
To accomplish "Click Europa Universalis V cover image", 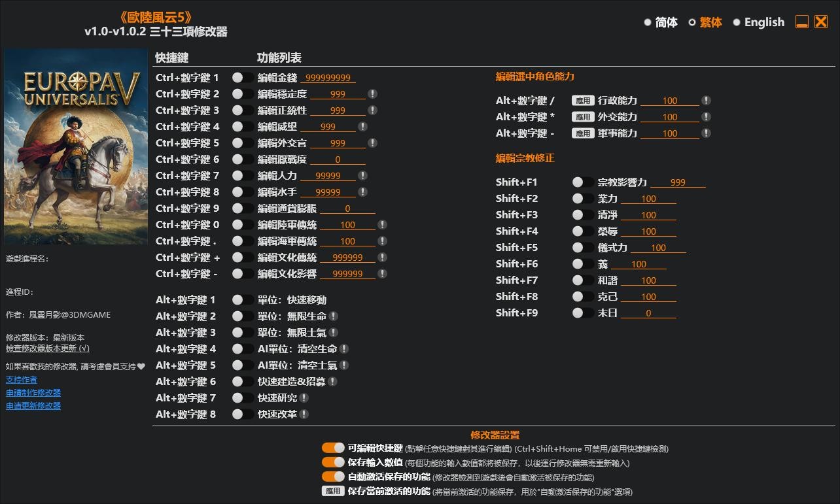I will pos(76,146).
